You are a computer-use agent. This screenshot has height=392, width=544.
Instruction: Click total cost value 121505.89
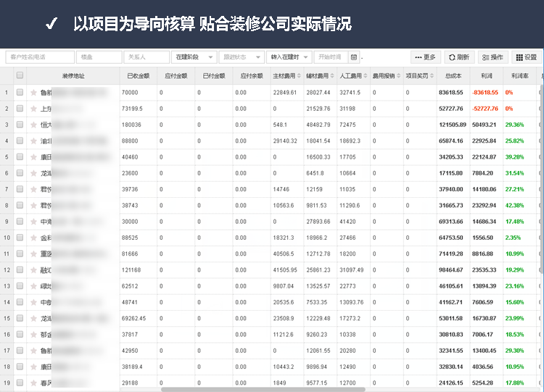point(453,125)
